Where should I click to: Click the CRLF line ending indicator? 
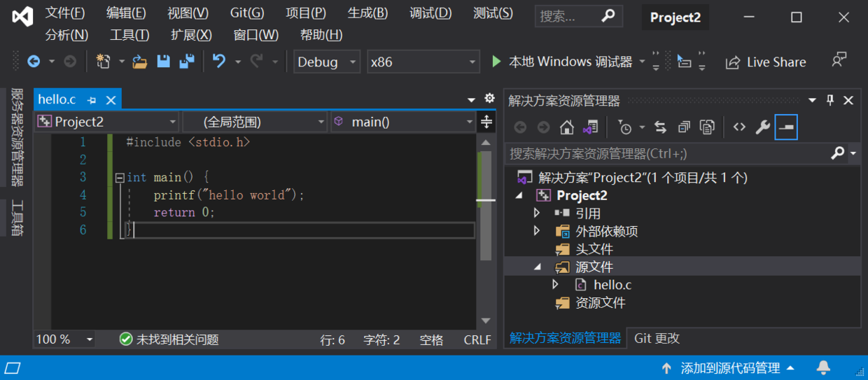tap(477, 340)
